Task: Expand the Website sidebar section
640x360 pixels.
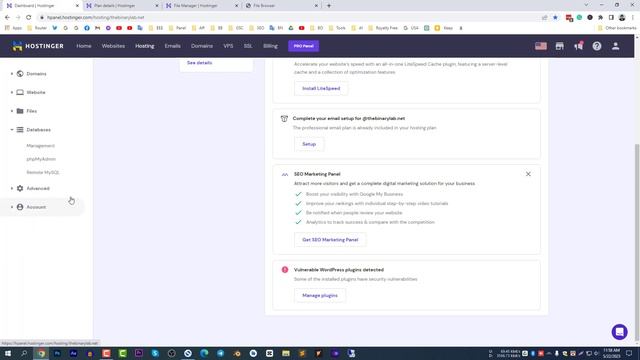Action: point(12,92)
